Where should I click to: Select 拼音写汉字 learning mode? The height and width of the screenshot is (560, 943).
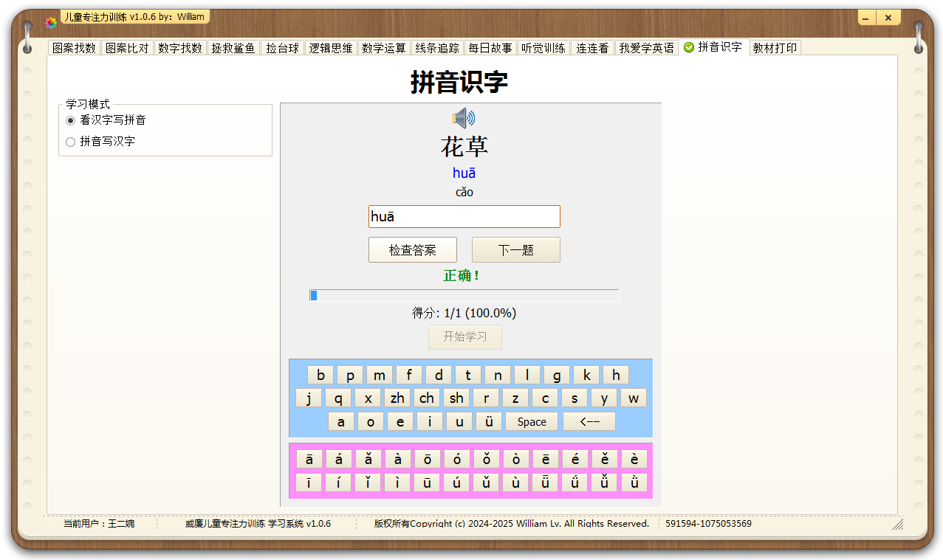coord(100,142)
